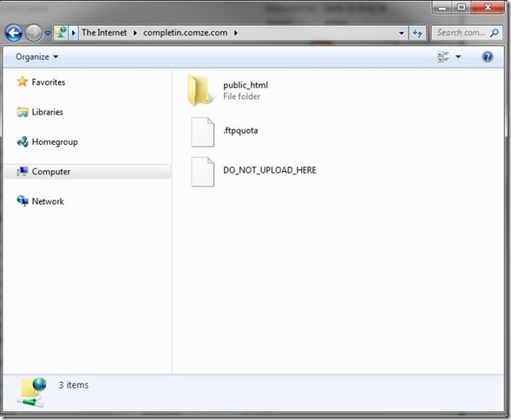Click the FTP location icon in details pane

pos(31,392)
